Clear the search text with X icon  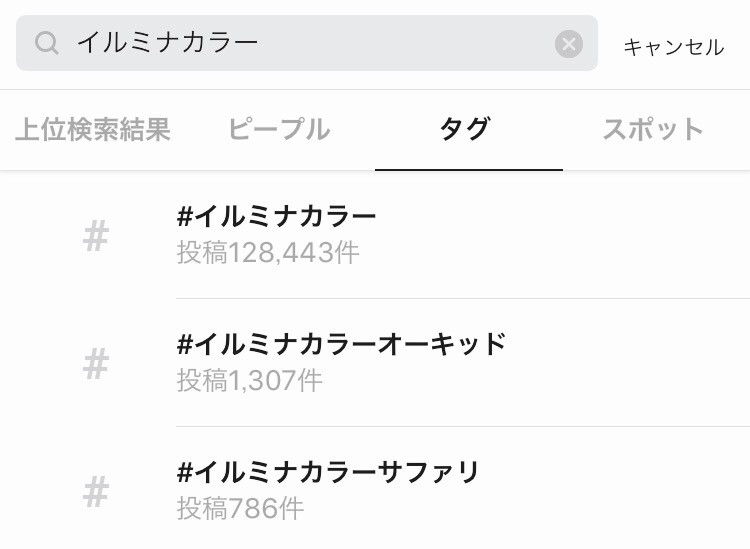click(568, 43)
